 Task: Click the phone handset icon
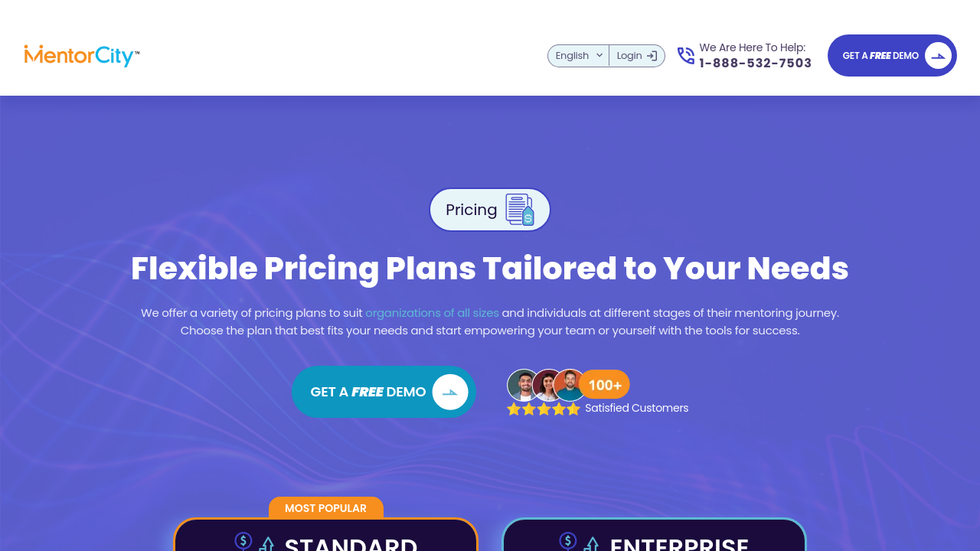[x=686, y=56]
